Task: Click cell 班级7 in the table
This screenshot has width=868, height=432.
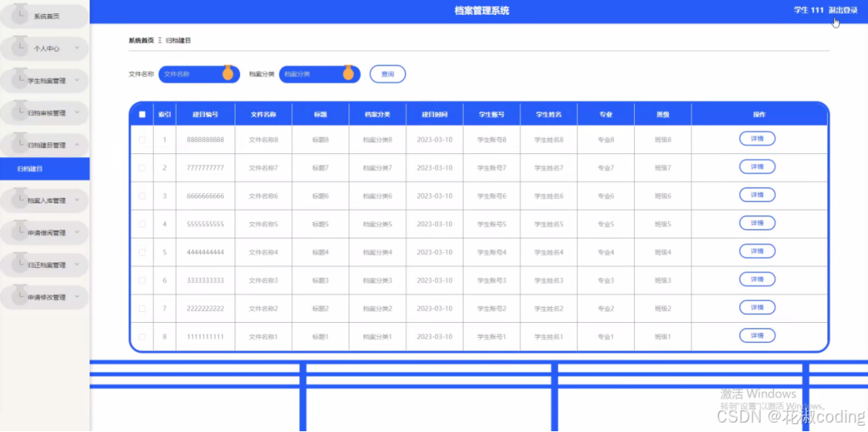Action: (x=662, y=168)
